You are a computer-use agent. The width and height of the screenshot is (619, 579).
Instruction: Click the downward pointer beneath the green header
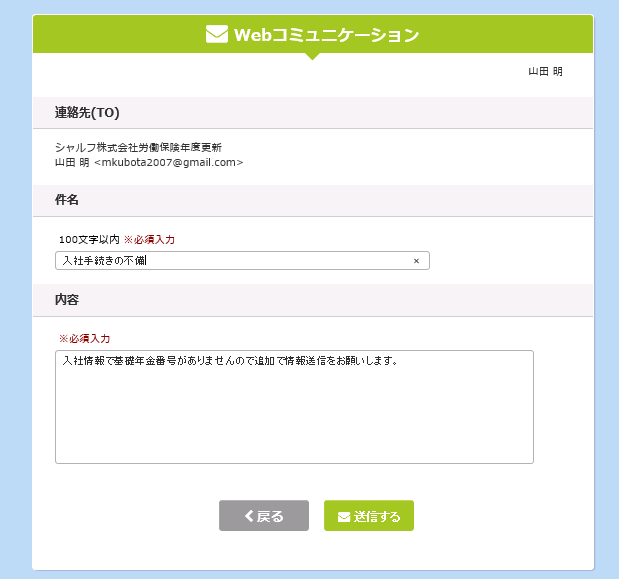312,56
